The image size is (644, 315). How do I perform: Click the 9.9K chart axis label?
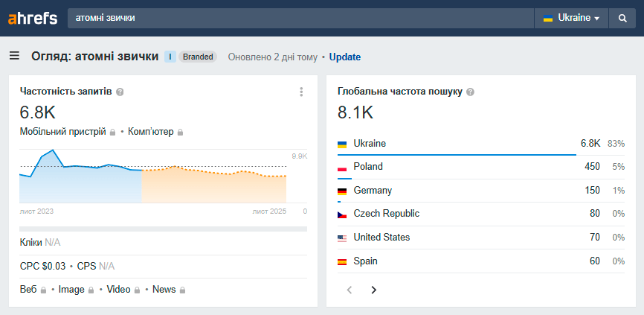(300, 156)
